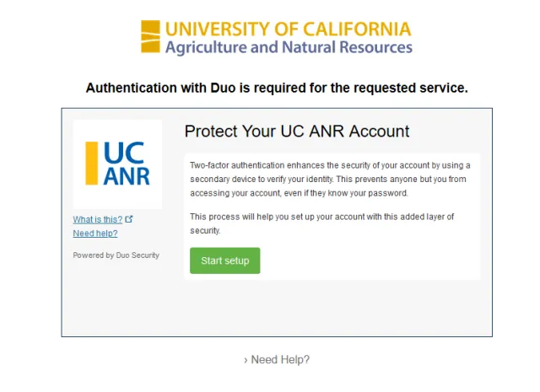Click the two-factor authentication description paragraph
The height and width of the screenshot is (392, 540).
(x=330, y=179)
